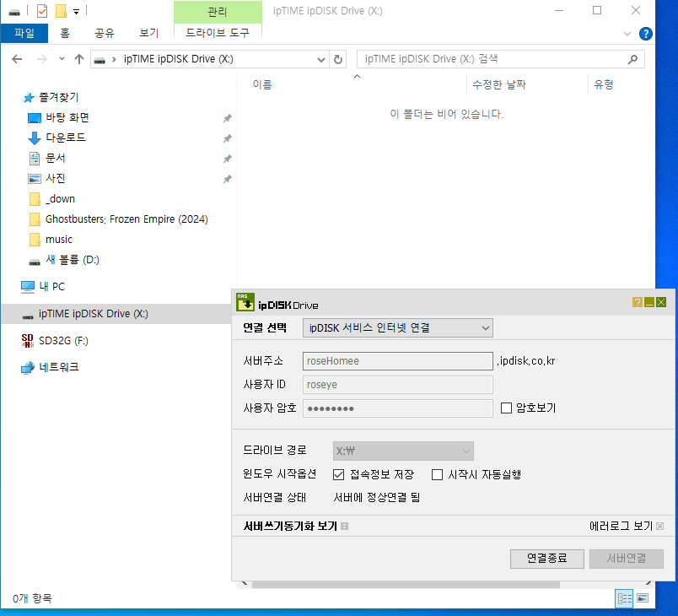Sort by 유형 column header
This screenshot has width=678, height=616.
[604, 84]
